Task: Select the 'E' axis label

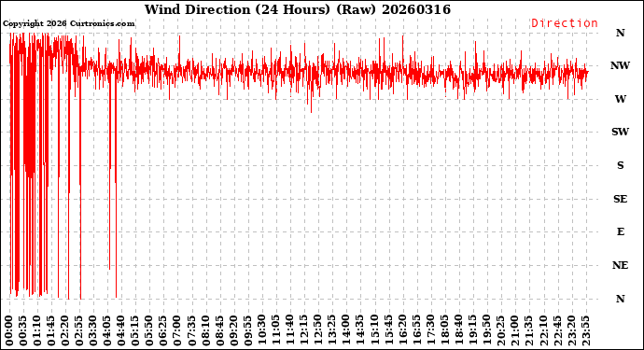Action: pos(620,231)
